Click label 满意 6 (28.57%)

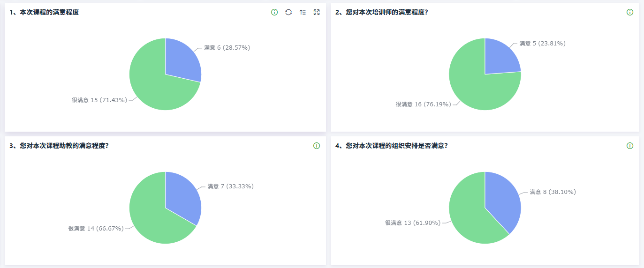227,48
